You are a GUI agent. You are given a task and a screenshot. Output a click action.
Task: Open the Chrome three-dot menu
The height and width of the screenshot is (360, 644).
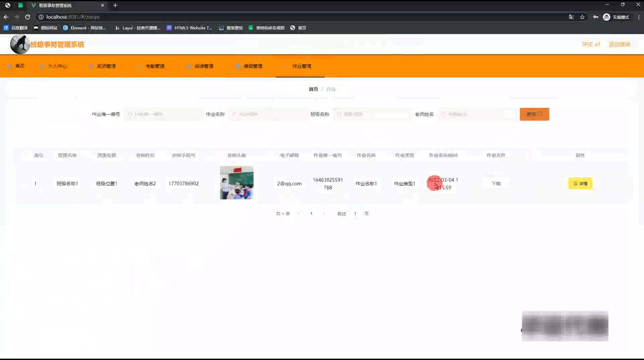tap(639, 17)
